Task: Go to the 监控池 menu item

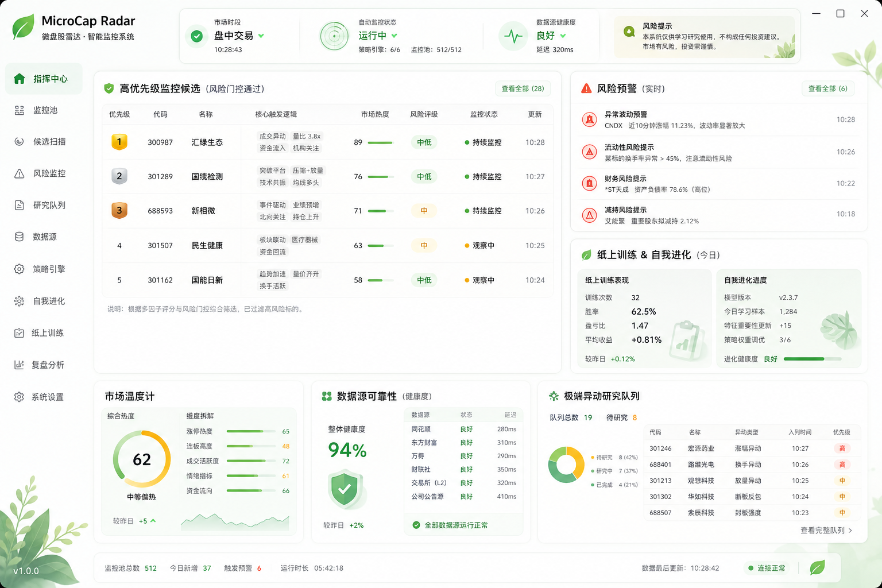Action: 44,110
